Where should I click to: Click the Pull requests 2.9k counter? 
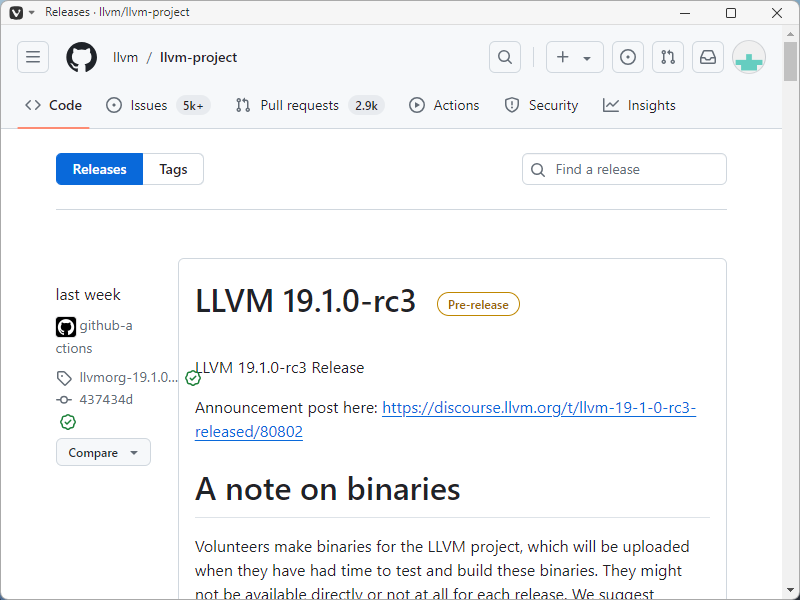[366, 106]
